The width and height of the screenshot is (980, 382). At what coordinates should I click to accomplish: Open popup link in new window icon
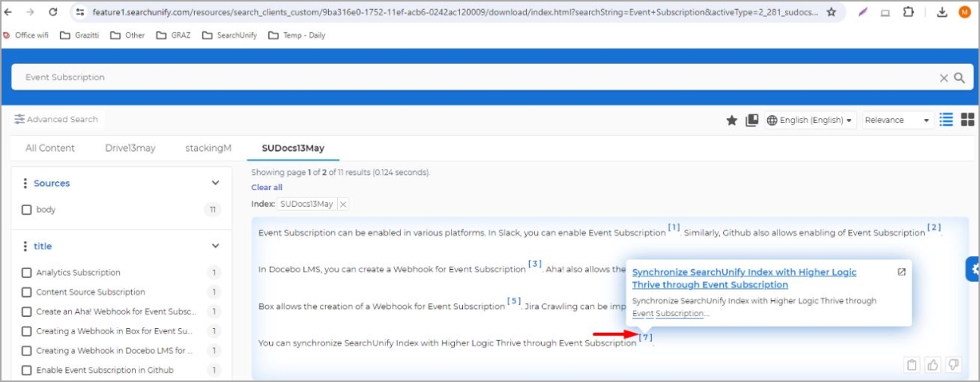click(x=901, y=272)
